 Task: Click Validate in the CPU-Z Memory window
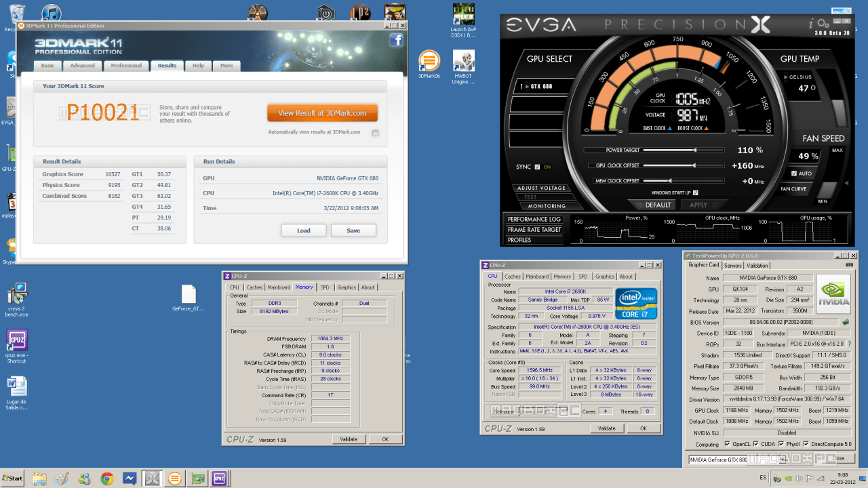coord(349,439)
